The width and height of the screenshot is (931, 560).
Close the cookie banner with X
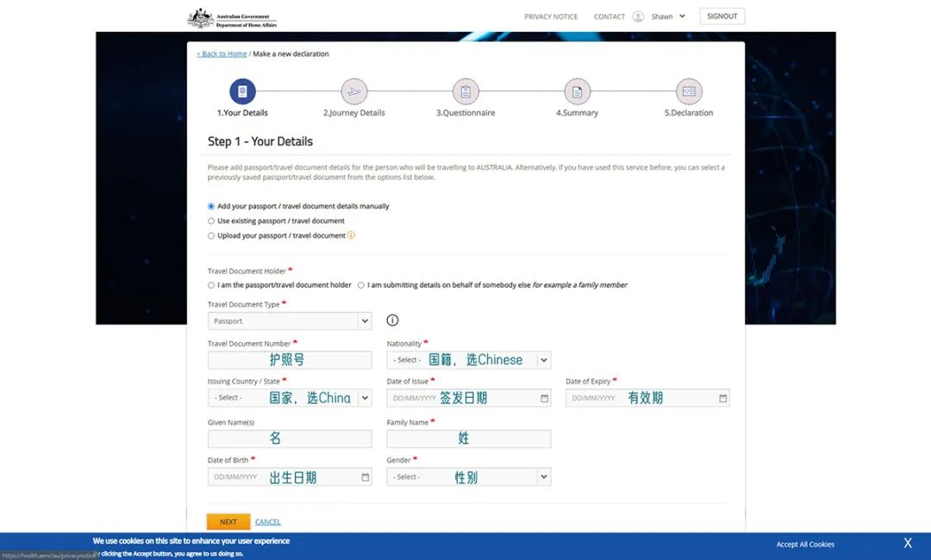pyautogui.click(x=908, y=543)
